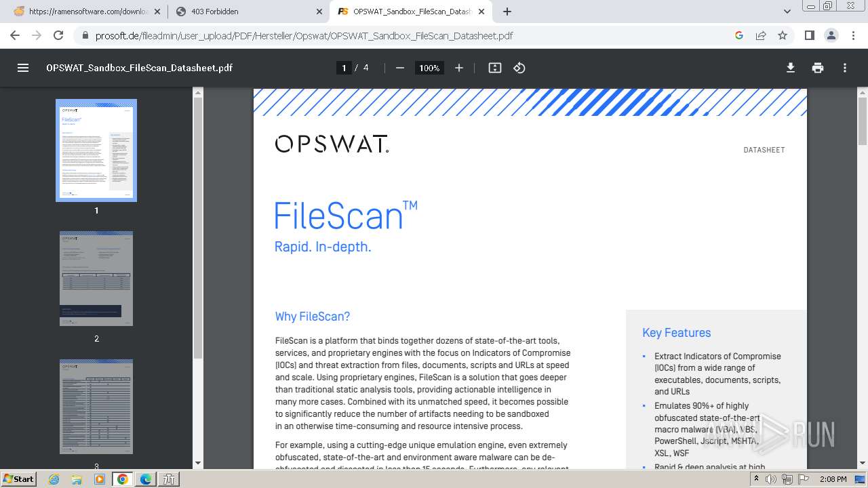Viewport: 868px width, 488px height.
Task: Open the PDF viewer more actions menu
Action: (x=845, y=68)
